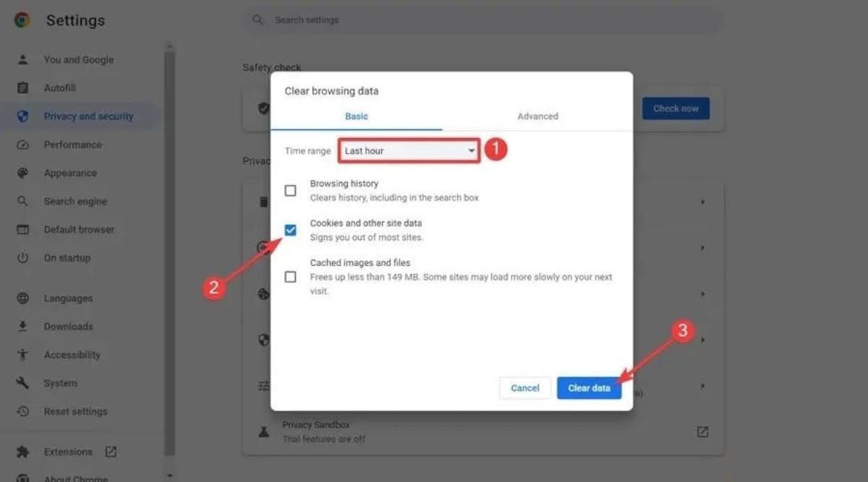Image resolution: width=868 pixels, height=482 pixels.
Task: Open Downloads settings section
Action: (x=69, y=326)
